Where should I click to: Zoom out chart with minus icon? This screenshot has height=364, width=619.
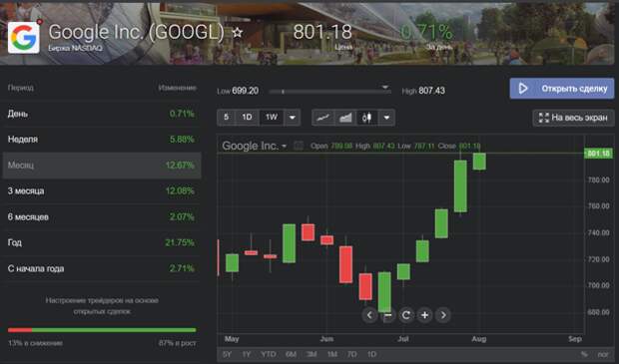click(x=387, y=315)
